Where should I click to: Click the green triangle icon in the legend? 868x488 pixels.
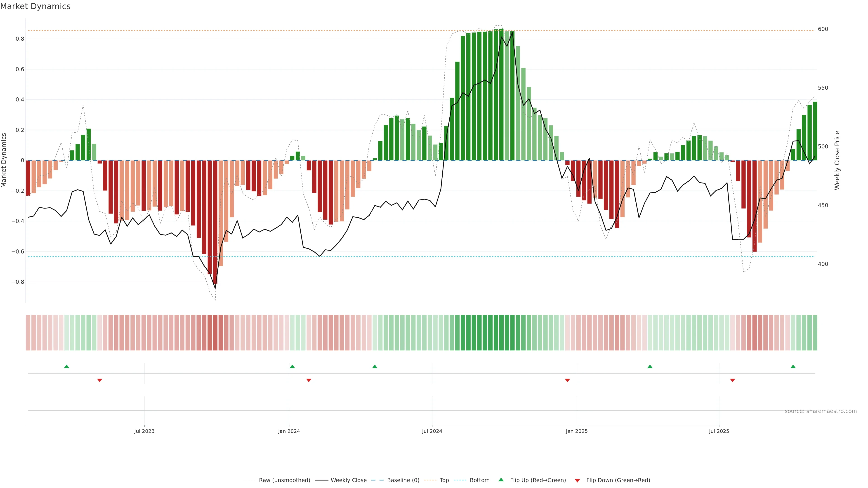[x=501, y=480]
